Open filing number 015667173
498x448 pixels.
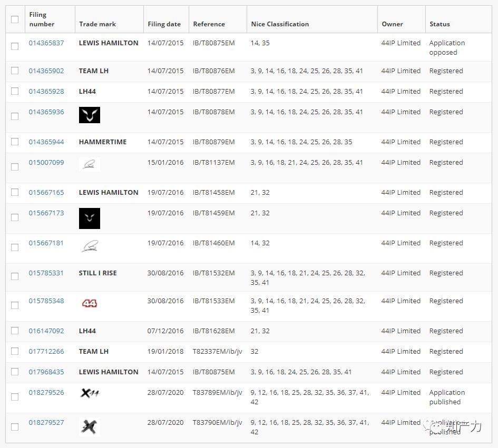[46, 213]
